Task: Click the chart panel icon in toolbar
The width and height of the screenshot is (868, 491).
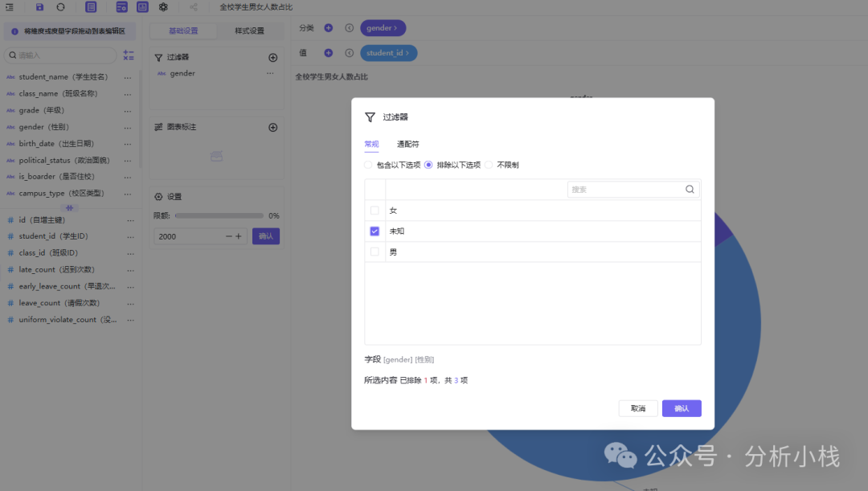Action: (x=142, y=7)
